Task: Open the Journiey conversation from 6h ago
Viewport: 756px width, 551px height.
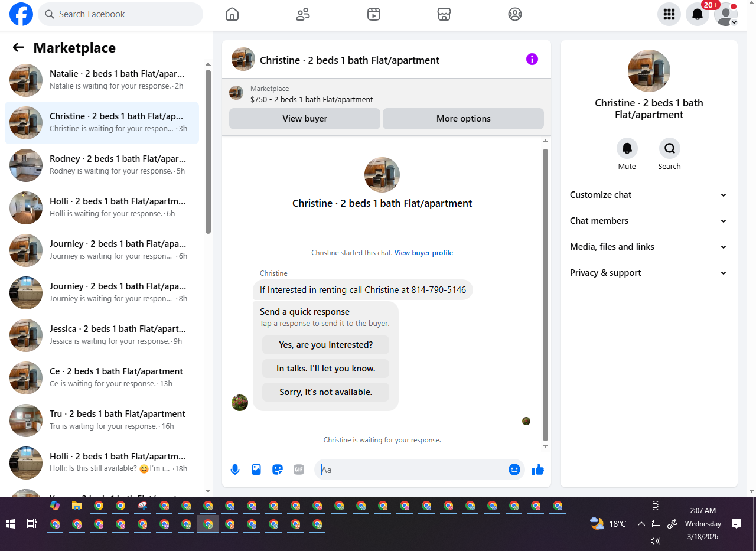Action: click(102, 250)
